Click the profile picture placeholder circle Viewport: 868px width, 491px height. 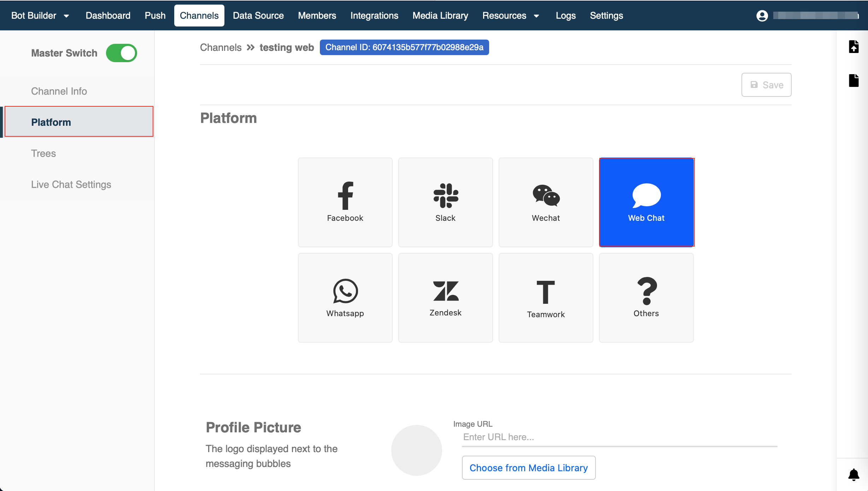click(416, 450)
